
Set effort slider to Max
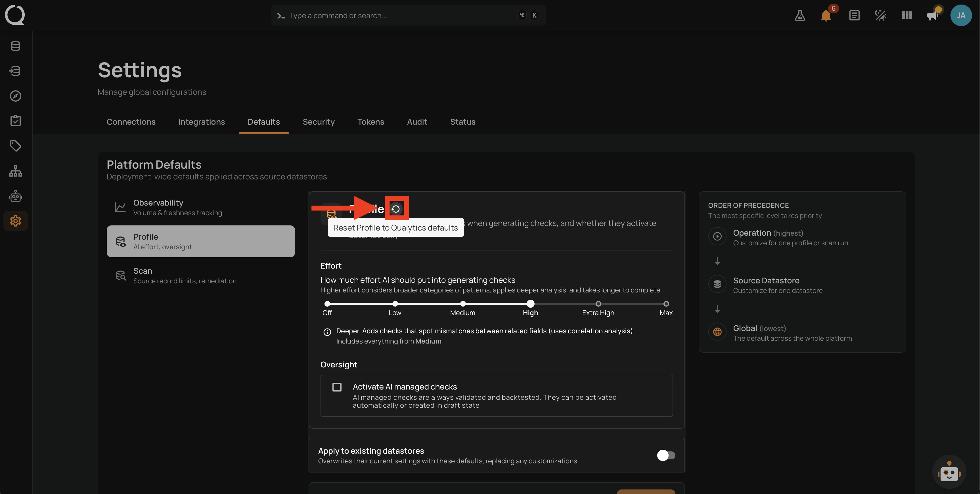[666, 304]
